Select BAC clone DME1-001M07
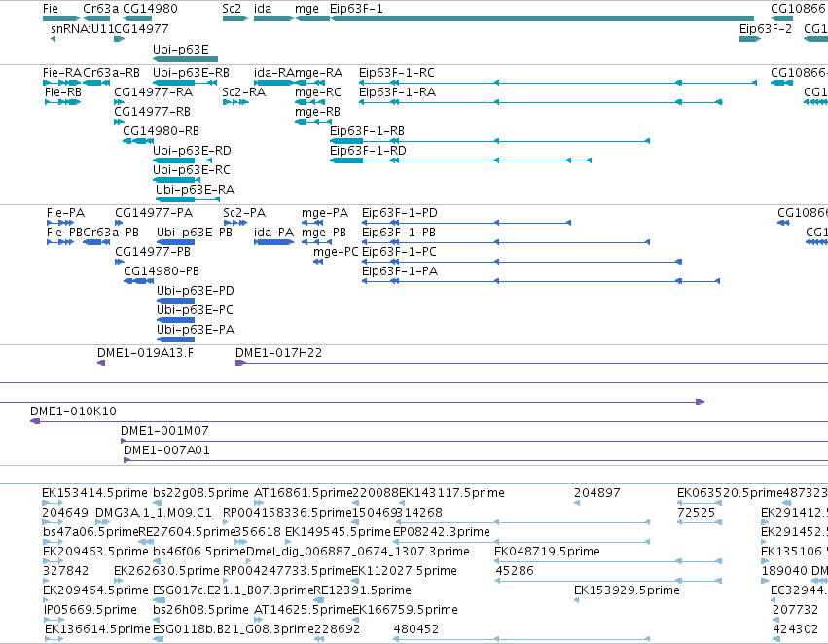The height and width of the screenshot is (644, 828). pyautogui.click(x=474, y=442)
